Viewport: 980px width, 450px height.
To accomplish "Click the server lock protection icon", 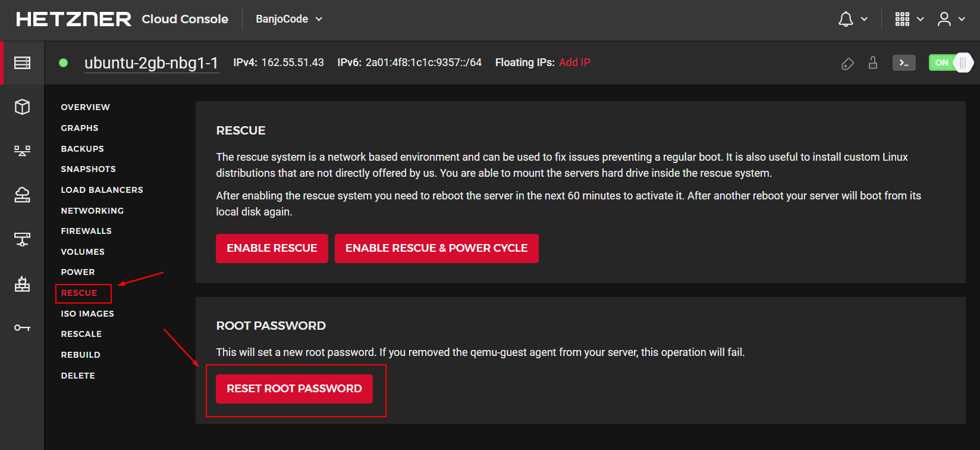I will pyautogui.click(x=873, y=62).
